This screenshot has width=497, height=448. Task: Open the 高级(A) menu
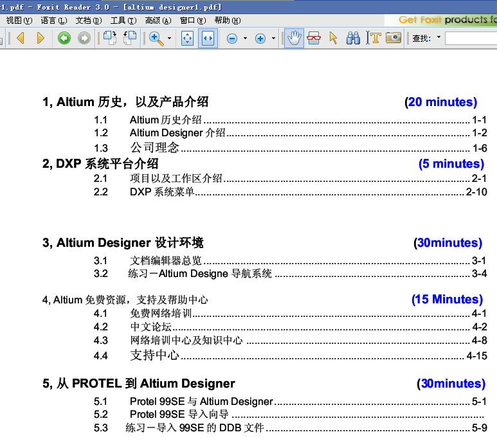pos(158,21)
